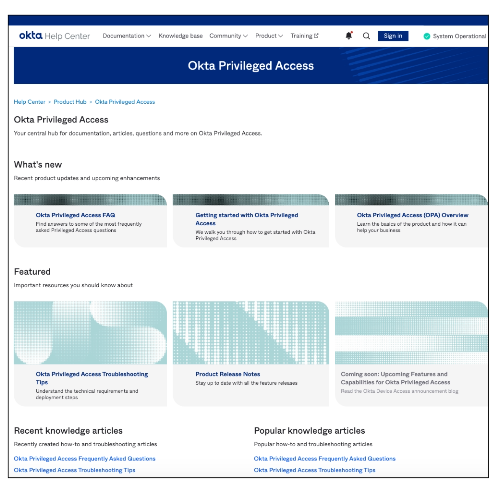Open popular Okta Privileged Access Frequently Asked Questions

click(324, 459)
